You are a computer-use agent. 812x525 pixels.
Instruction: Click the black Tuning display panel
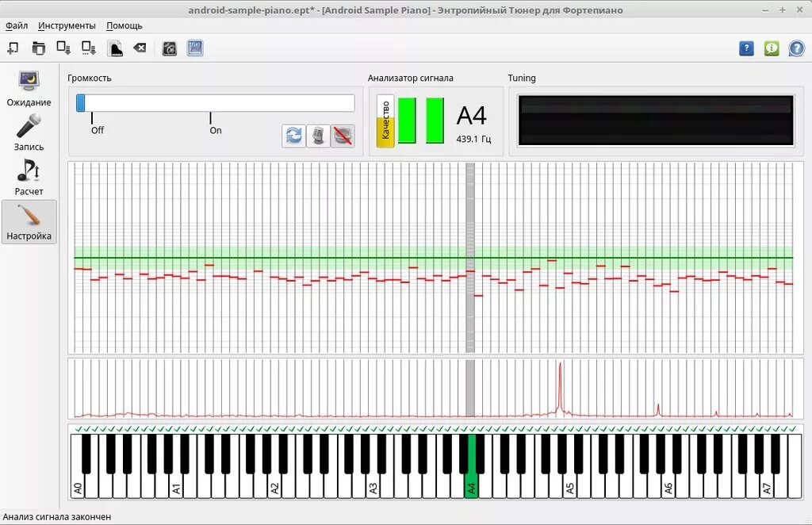coord(656,121)
